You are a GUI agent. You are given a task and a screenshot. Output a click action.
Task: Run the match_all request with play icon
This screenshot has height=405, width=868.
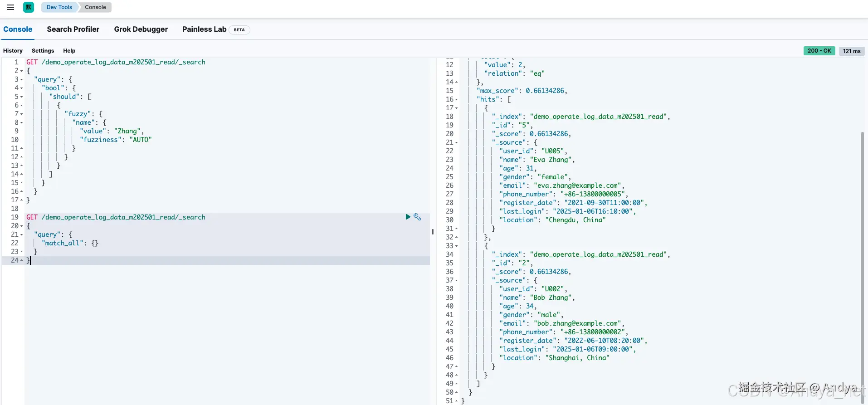(408, 217)
